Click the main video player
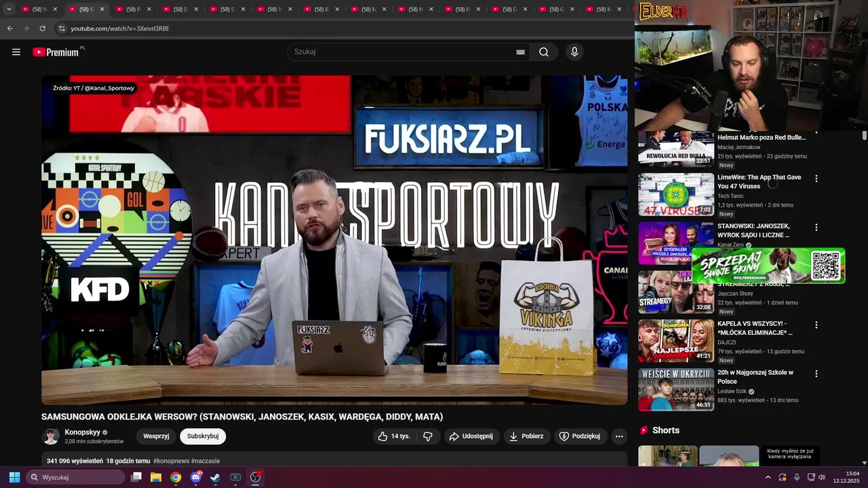The height and width of the screenshot is (488, 868). tap(334, 240)
